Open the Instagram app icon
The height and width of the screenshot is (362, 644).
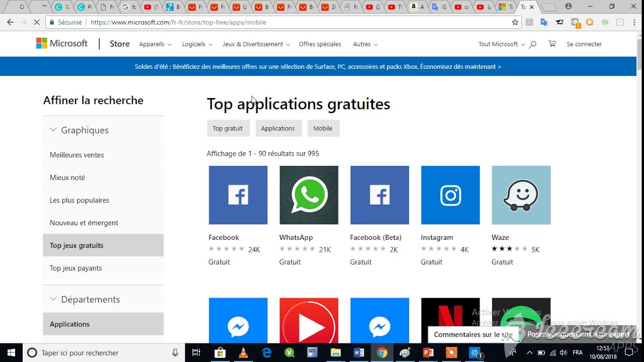click(x=450, y=195)
